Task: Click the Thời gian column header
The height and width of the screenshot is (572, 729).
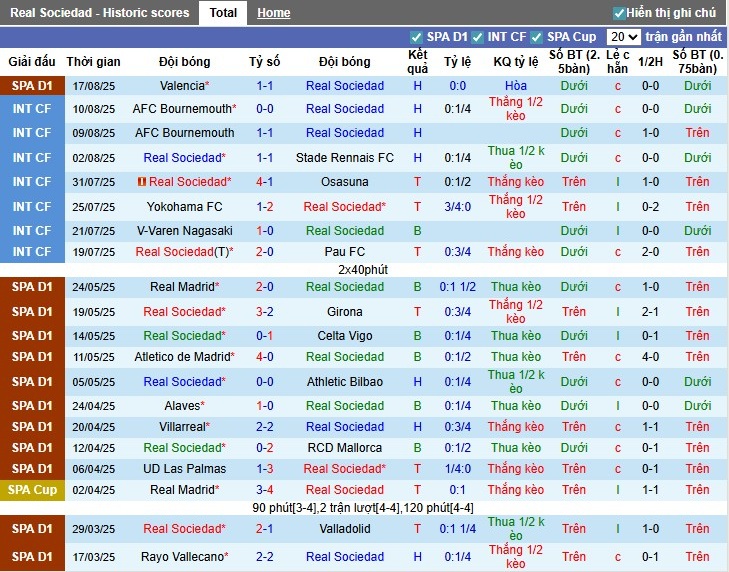Action: (93, 62)
